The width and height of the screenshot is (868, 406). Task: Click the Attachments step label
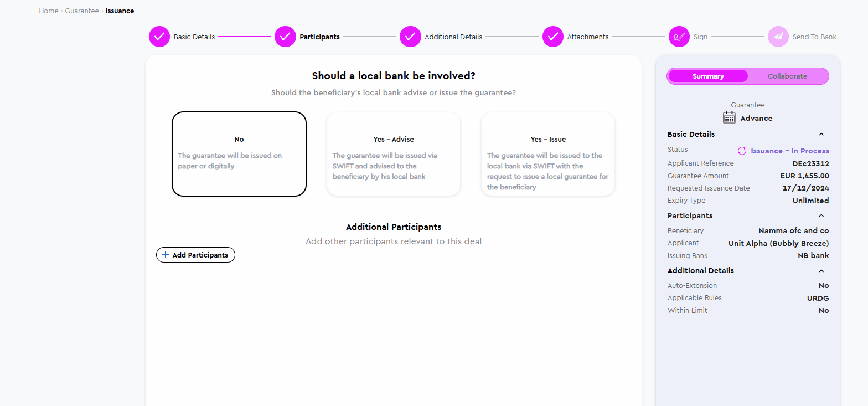pos(588,37)
